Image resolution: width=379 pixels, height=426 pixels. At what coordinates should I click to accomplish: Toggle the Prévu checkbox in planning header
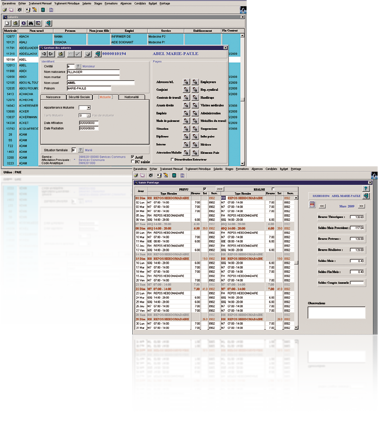coord(205,189)
